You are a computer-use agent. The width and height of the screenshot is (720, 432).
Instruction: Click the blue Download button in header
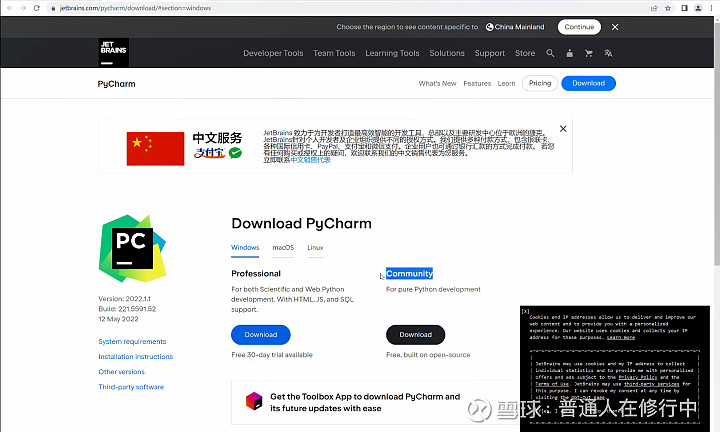click(588, 83)
